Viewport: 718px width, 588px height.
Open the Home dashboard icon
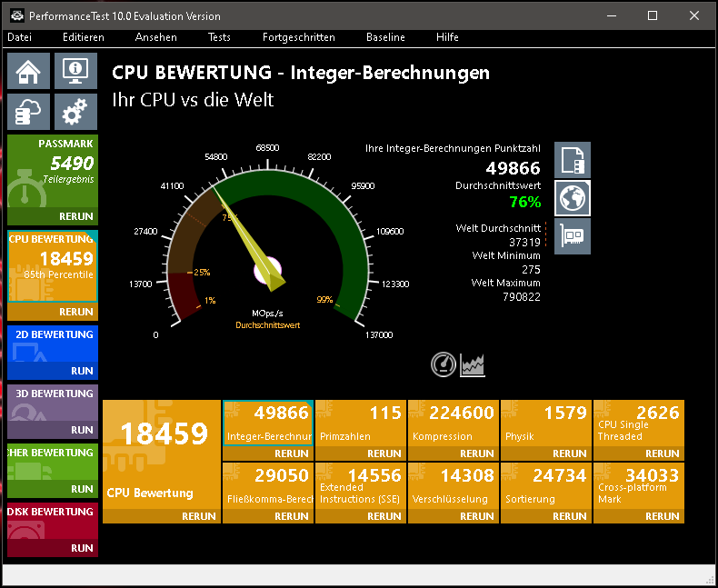pos(28,71)
